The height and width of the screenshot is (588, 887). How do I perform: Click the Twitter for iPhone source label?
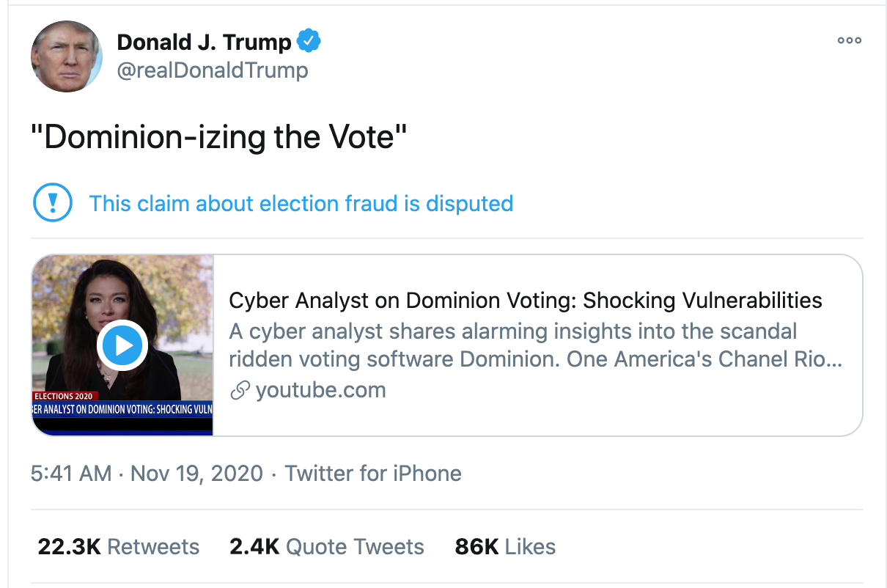click(373, 473)
